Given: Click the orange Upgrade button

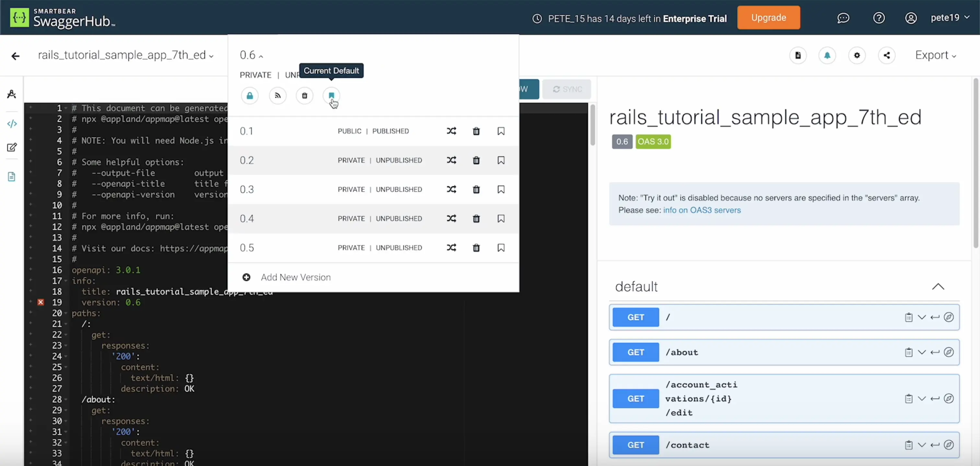Looking at the screenshot, I should 768,17.
